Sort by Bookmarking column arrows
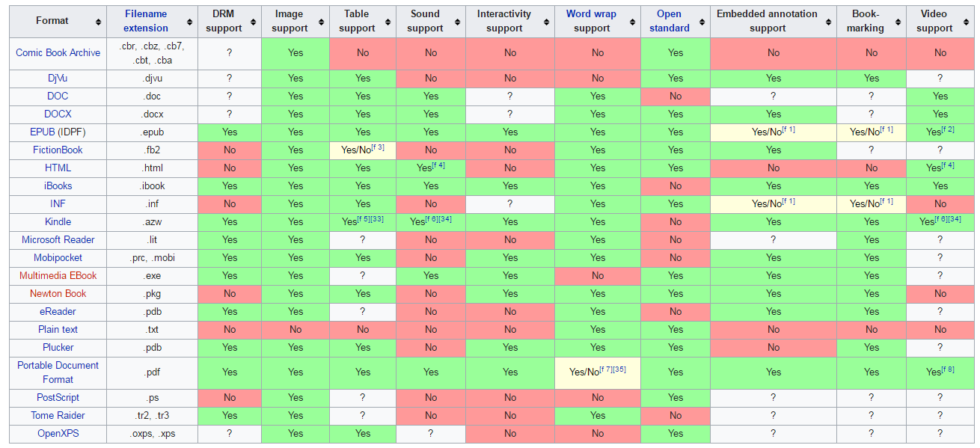 (x=898, y=22)
